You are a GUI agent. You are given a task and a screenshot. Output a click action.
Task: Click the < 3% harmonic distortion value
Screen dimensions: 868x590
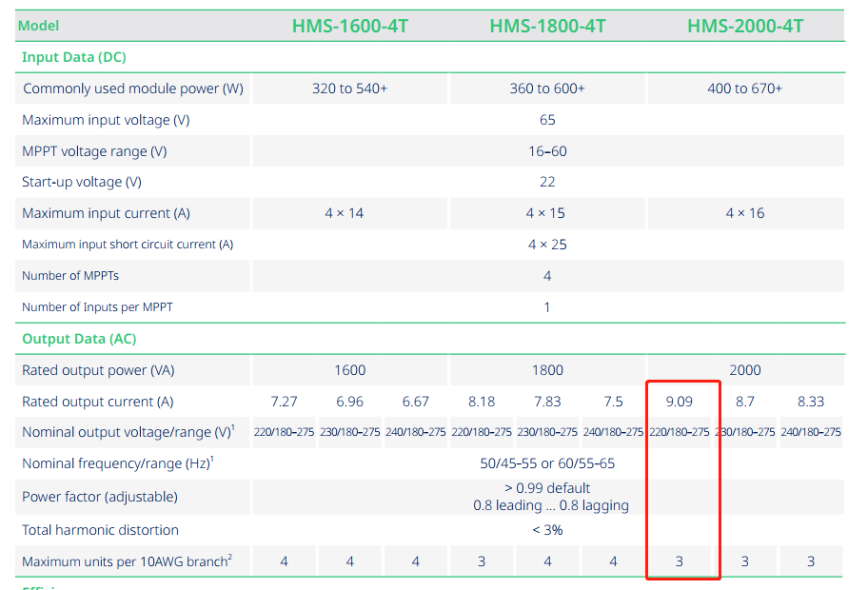[547, 530]
